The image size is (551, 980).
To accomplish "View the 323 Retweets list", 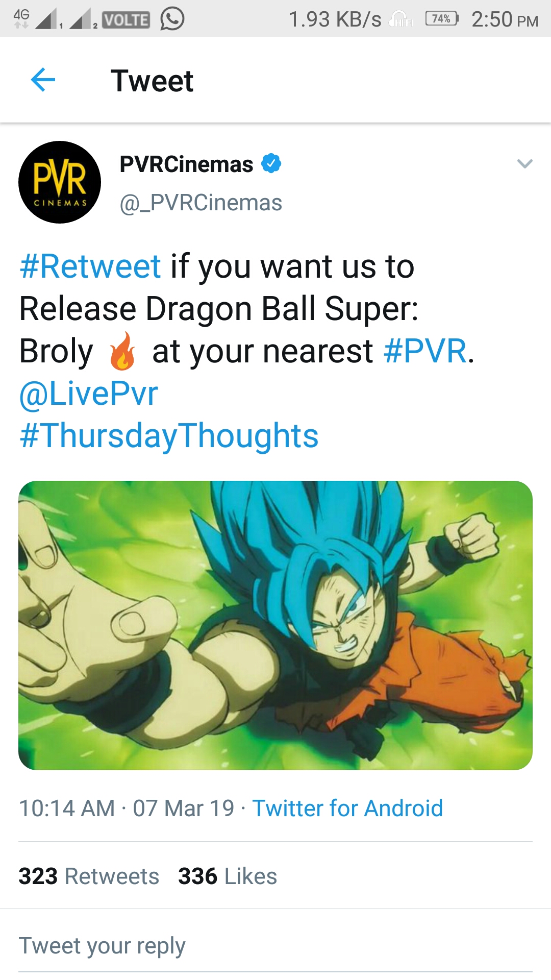I will click(x=89, y=876).
